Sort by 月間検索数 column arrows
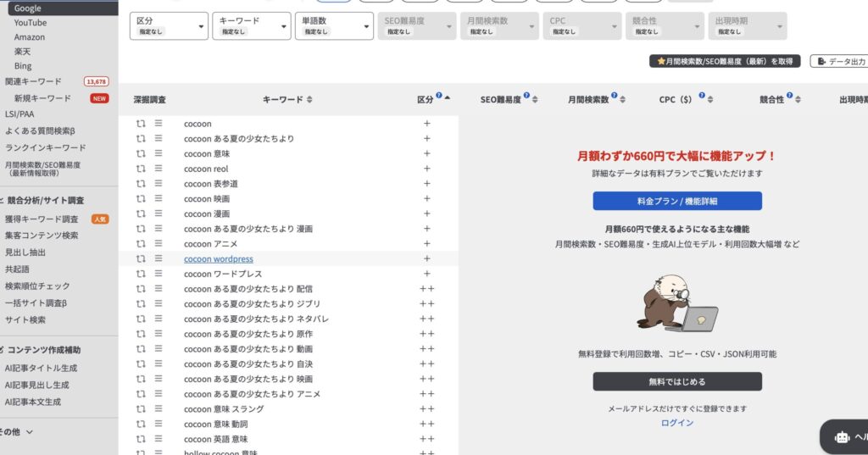The image size is (868, 455). point(623,100)
